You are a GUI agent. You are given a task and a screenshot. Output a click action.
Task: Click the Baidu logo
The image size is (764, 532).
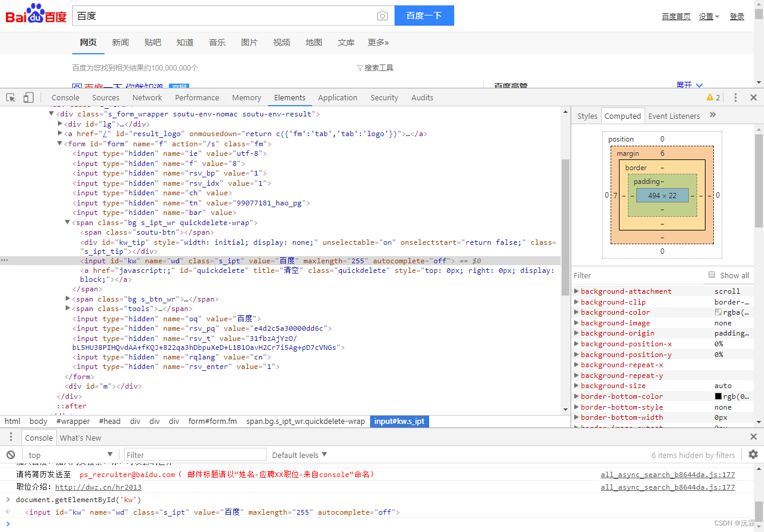36,14
